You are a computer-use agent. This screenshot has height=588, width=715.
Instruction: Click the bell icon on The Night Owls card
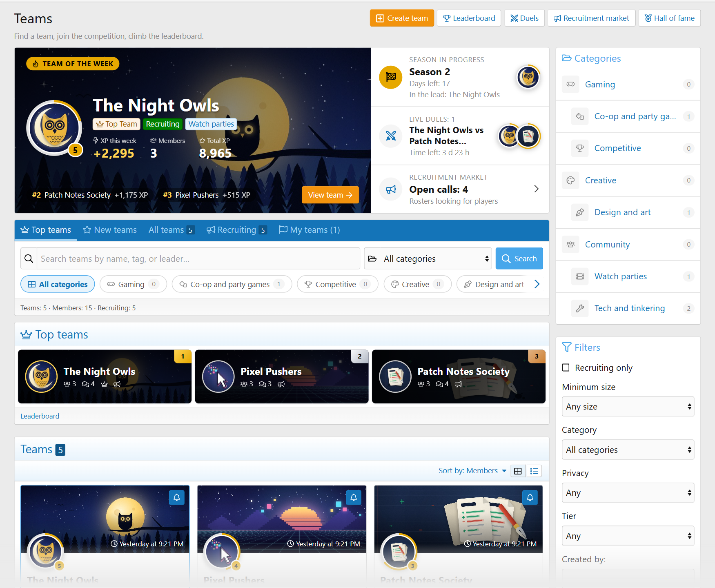click(x=177, y=497)
